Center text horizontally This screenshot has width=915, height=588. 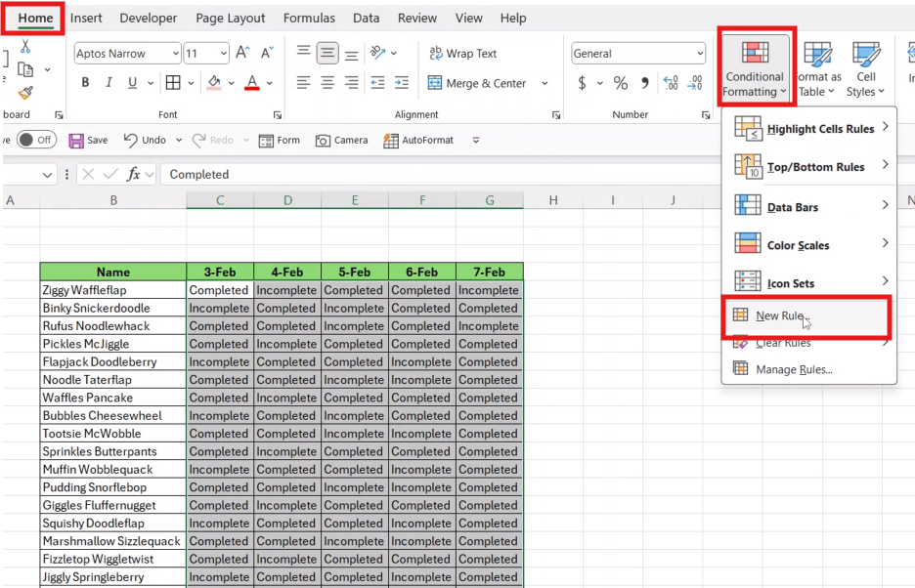pos(327,83)
